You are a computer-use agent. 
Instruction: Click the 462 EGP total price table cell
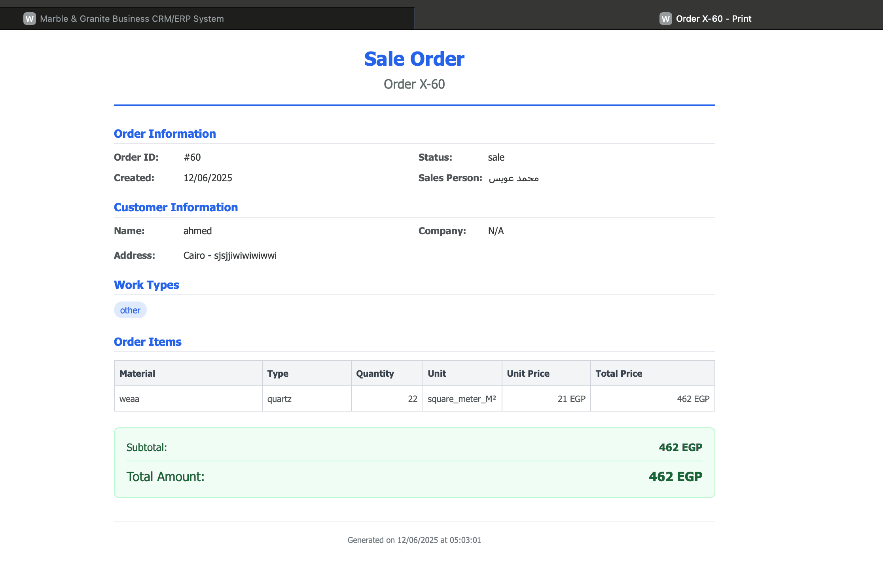coord(653,399)
